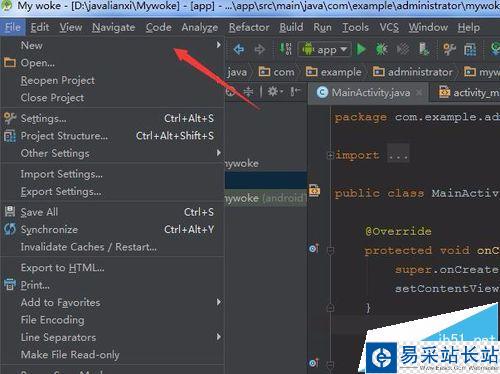Select Project Structure... menu entry
The width and height of the screenshot is (500, 374).
click(112, 136)
